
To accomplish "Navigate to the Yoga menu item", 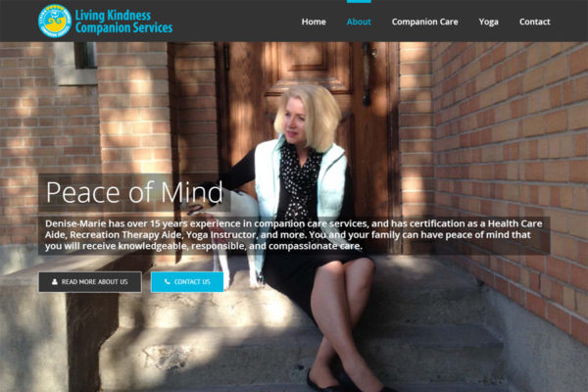I will pos(489,22).
